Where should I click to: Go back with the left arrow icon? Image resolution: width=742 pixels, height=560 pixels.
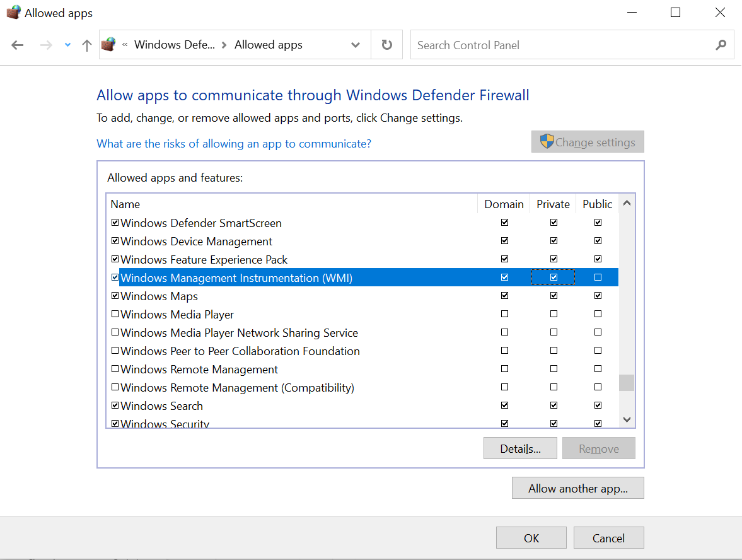(18, 45)
